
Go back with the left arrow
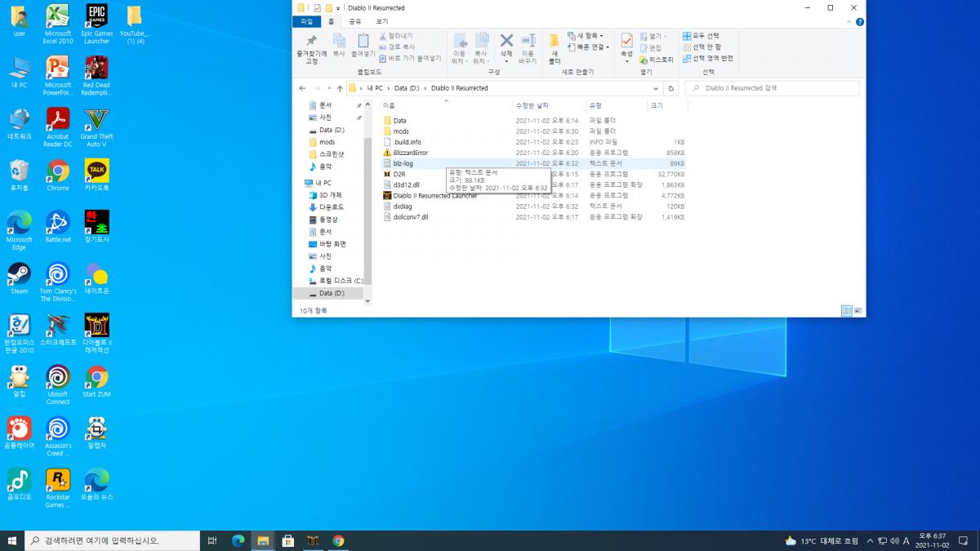coord(302,88)
